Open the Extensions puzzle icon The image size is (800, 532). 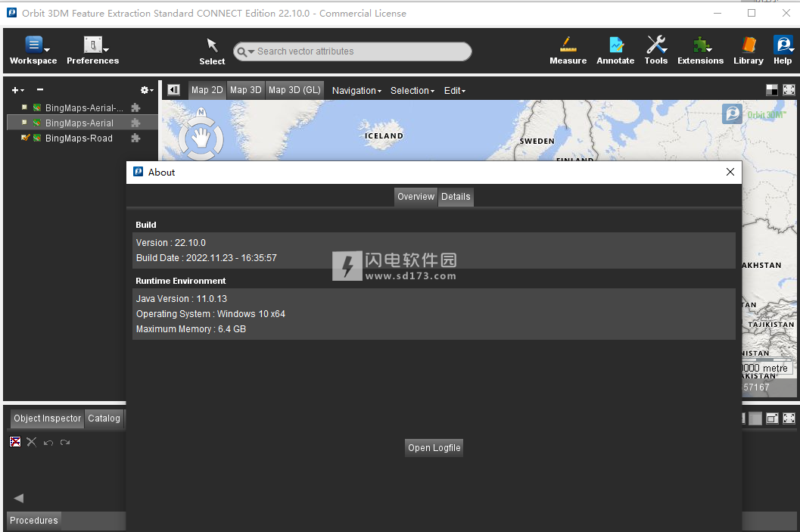click(x=701, y=45)
